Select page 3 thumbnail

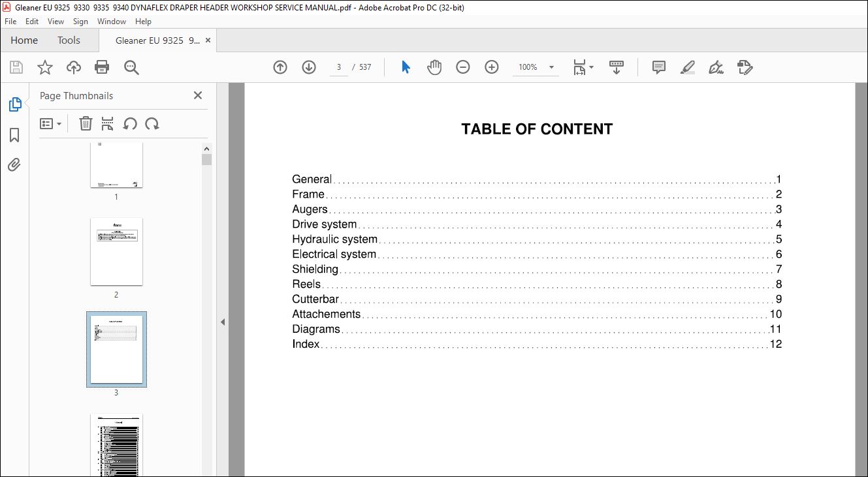click(116, 349)
